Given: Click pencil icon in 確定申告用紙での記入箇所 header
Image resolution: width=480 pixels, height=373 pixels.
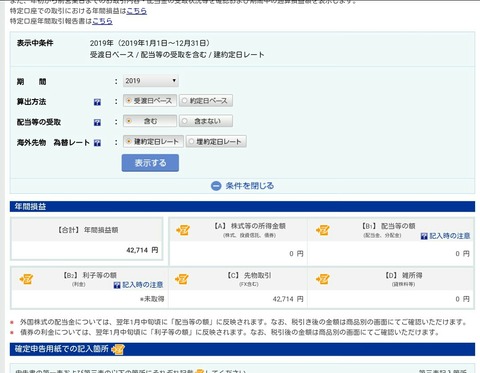Looking at the screenshot, I should (118, 349).
